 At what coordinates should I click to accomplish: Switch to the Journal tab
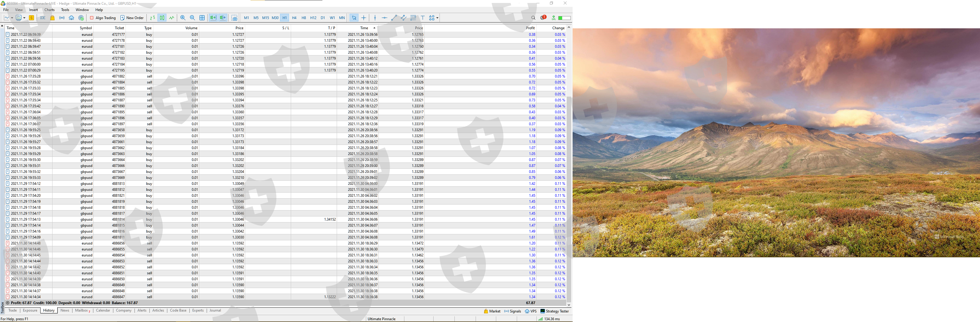click(215, 311)
